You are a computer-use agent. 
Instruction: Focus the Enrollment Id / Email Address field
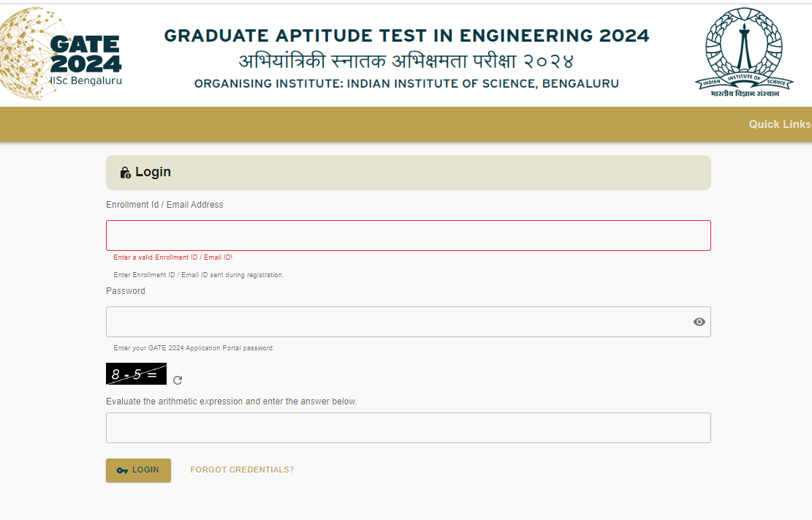(409, 236)
